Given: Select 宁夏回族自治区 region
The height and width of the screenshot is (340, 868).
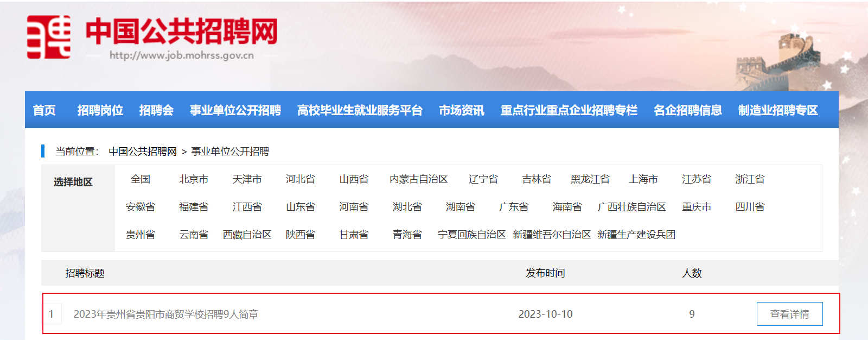Looking at the screenshot, I should click(x=471, y=235).
